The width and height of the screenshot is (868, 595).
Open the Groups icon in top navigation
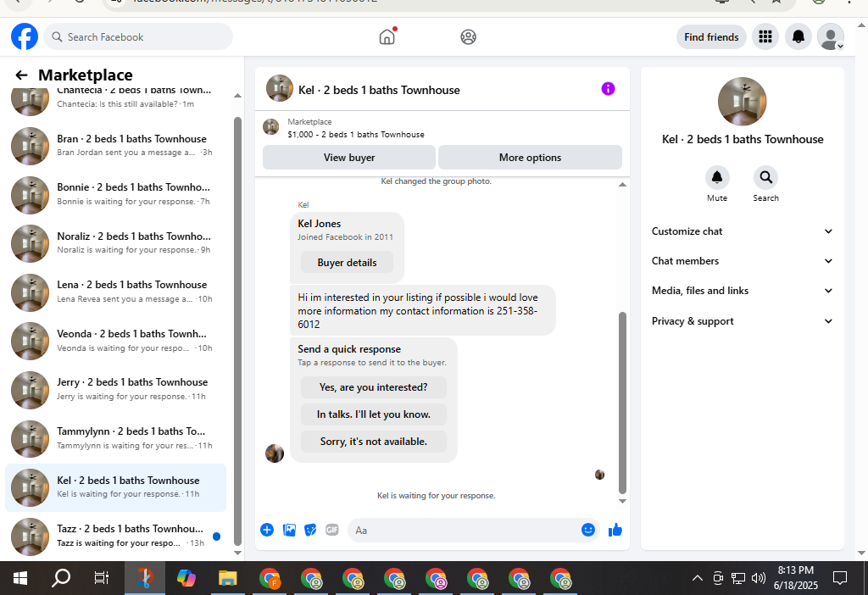coord(468,37)
